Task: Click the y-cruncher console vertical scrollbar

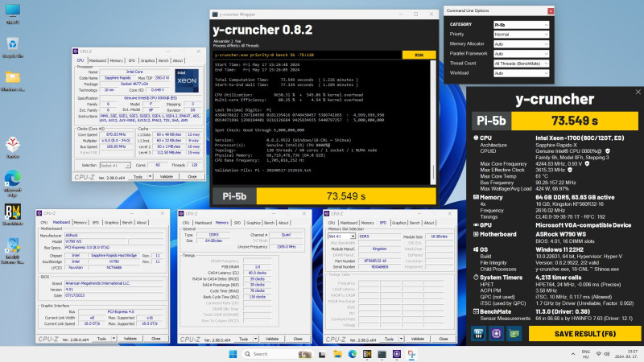Action: pos(432,122)
